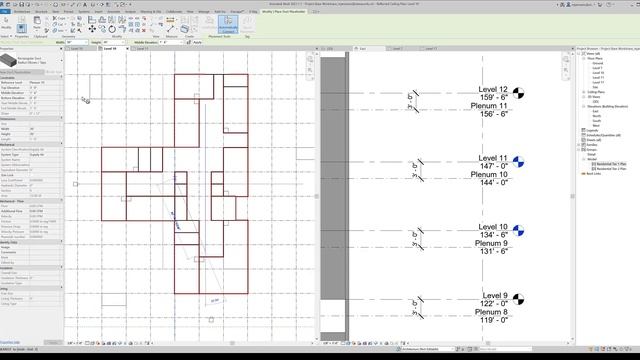Viewport: 640px width, 360px height.
Task: Collapse Floor Plans node in Project Browser
Action: (x=584, y=58)
